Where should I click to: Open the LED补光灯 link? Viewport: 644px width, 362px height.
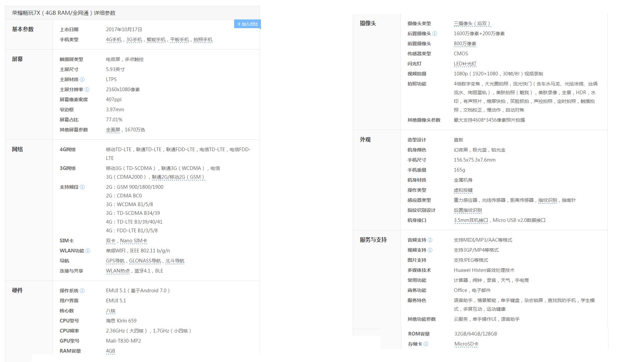point(464,64)
